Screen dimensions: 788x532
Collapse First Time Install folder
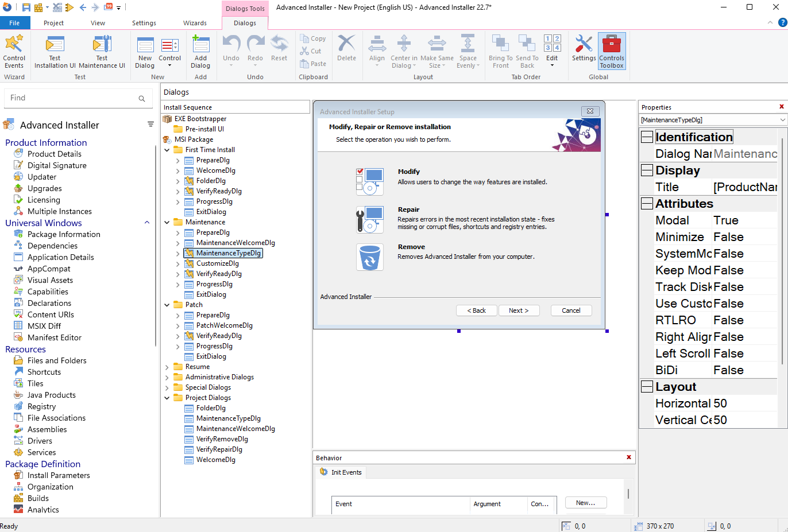(x=167, y=150)
